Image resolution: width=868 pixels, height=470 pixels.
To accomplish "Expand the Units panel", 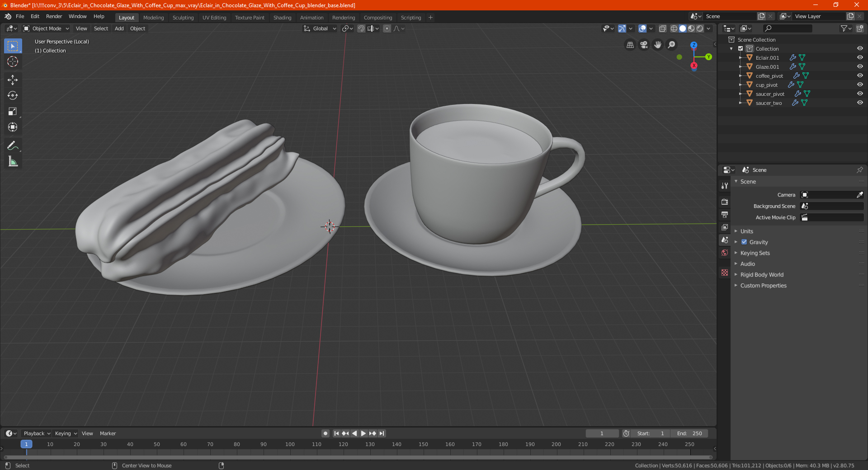I will pyautogui.click(x=747, y=231).
